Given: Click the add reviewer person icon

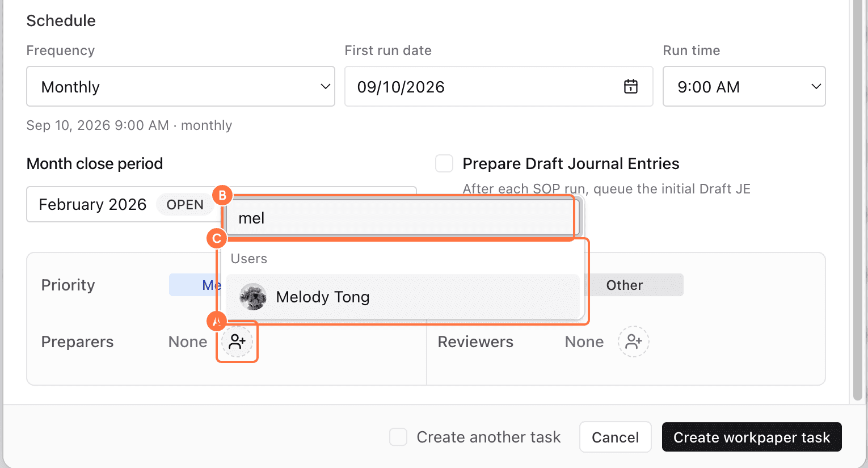Looking at the screenshot, I should click(x=634, y=341).
